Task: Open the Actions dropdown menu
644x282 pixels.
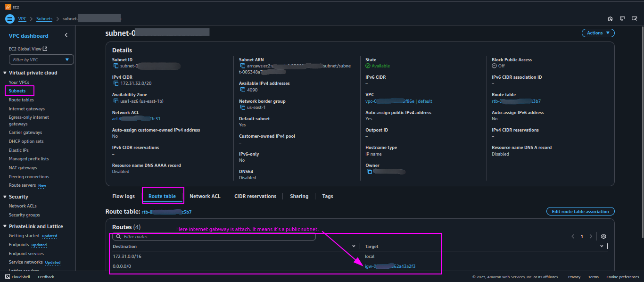Action: (x=598, y=33)
